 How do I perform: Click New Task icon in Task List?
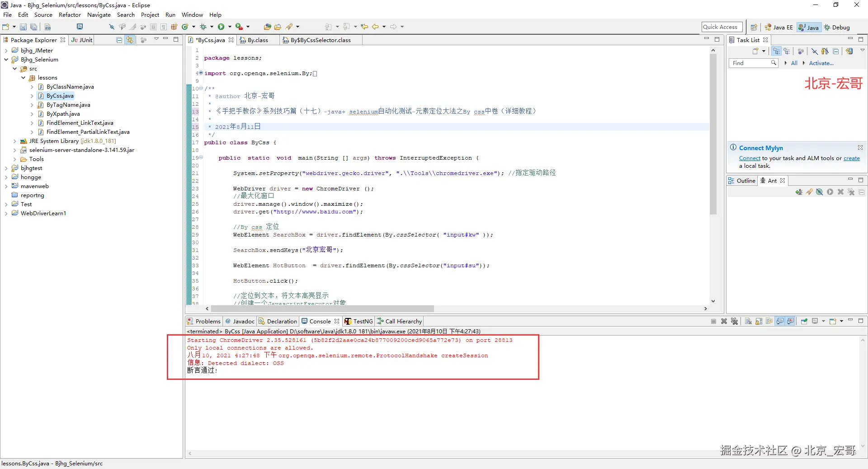(x=755, y=51)
